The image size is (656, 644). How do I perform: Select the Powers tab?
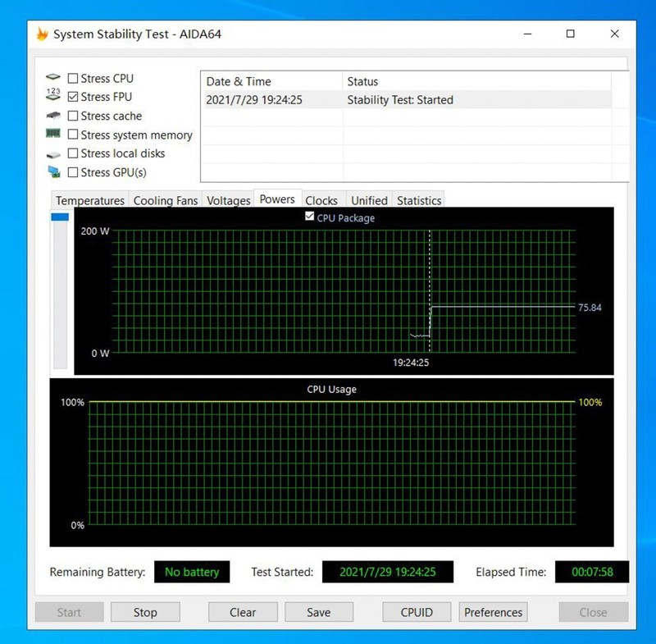pos(277,199)
